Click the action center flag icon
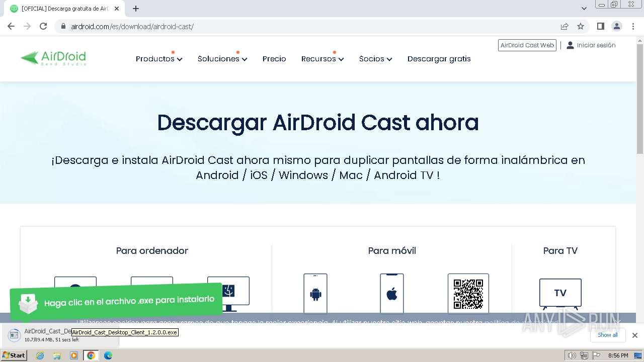The height and width of the screenshot is (362, 644). (x=595, y=355)
